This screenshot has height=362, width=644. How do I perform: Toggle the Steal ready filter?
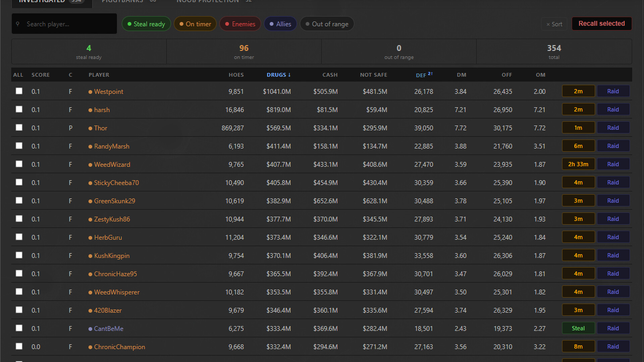(146, 24)
